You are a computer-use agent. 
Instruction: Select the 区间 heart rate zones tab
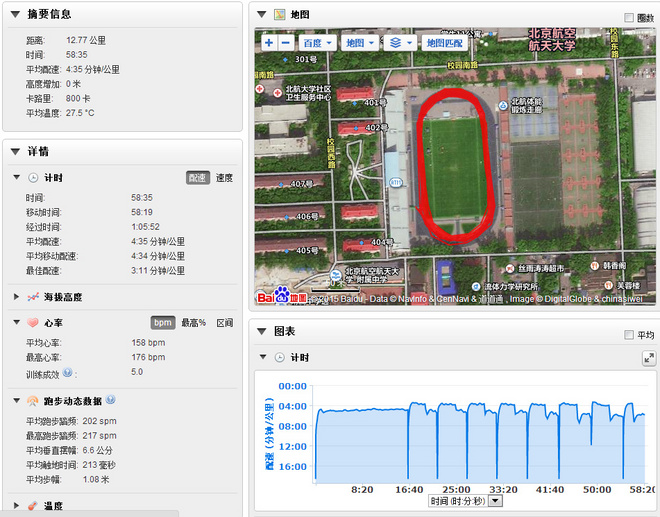coord(225,323)
